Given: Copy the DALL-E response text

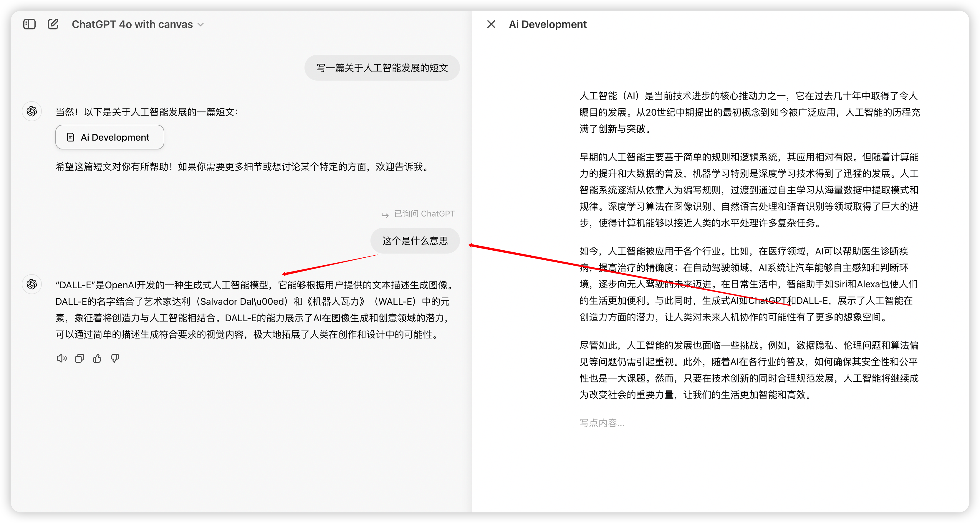Looking at the screenshot, I should (79, 358).
